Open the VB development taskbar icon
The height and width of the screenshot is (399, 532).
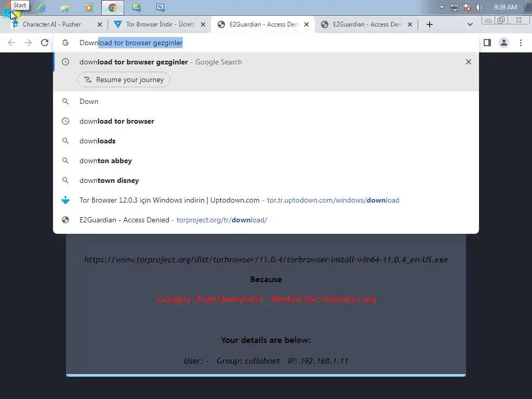(160, 7)
